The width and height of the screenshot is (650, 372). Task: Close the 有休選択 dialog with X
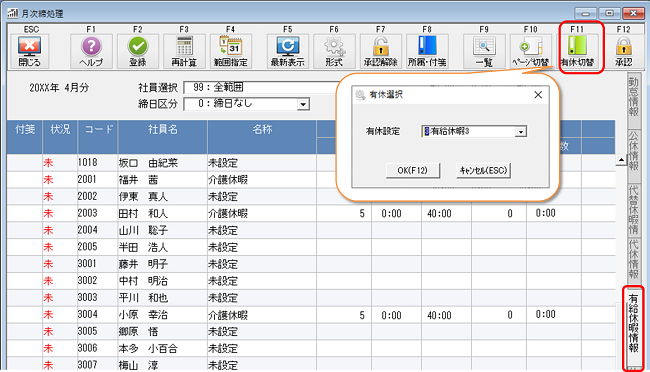[x=538, y=95]
